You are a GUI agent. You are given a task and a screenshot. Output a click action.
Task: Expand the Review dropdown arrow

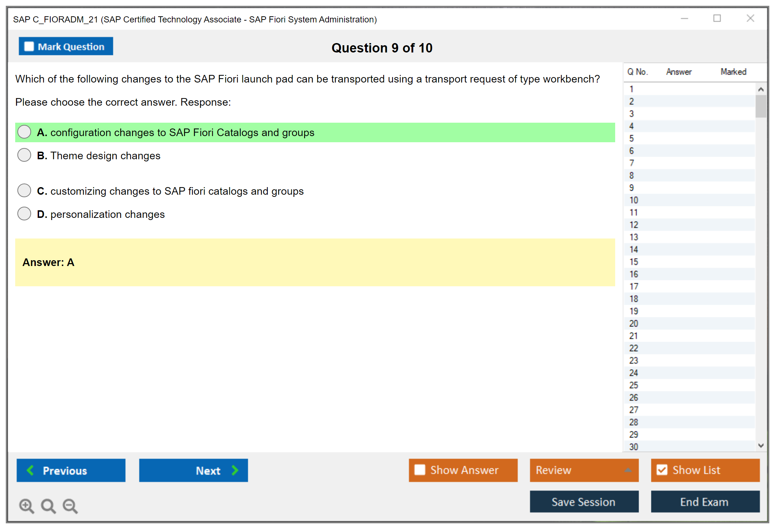[x=628, y=470]
